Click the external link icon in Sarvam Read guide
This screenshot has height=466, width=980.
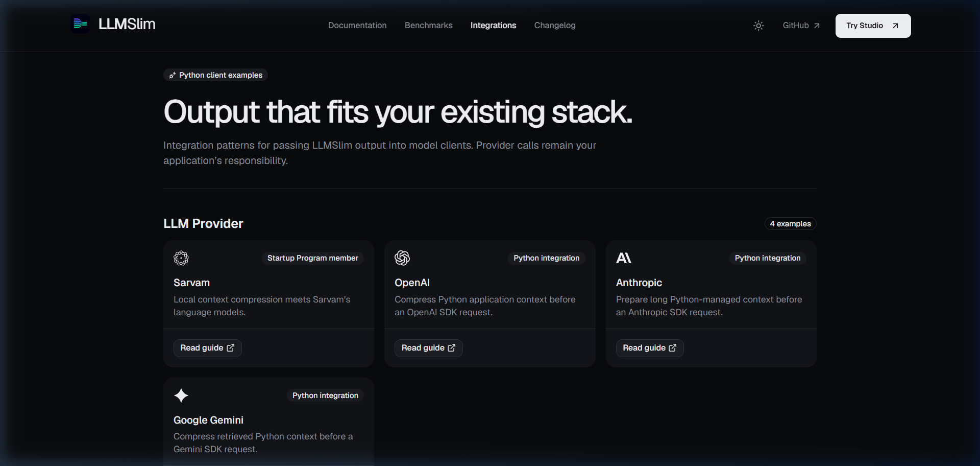231,348
